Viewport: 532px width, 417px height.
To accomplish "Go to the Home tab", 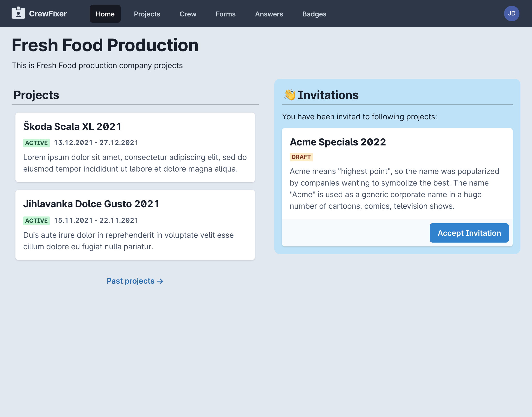I will [x=105, y=14].
